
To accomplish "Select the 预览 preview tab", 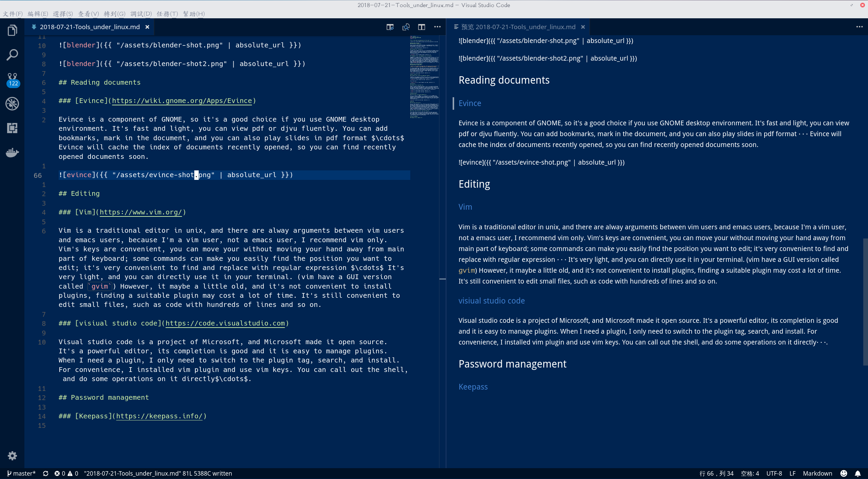I will pos(518,27).
